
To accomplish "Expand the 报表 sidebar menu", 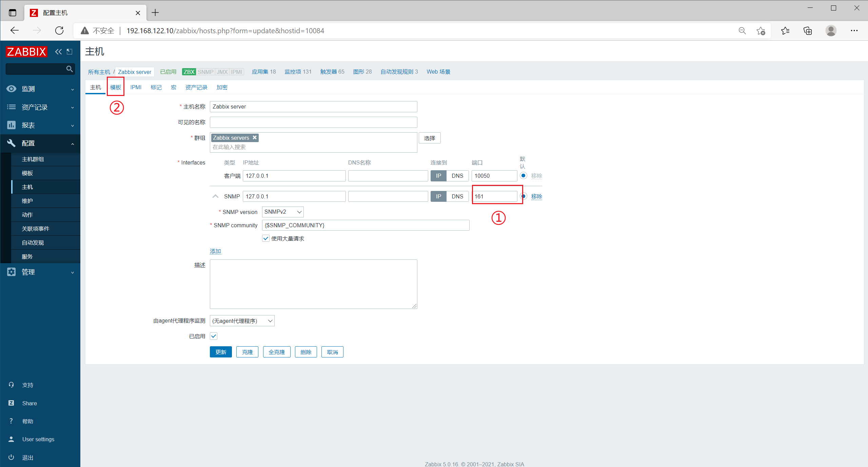I will 73,126.
